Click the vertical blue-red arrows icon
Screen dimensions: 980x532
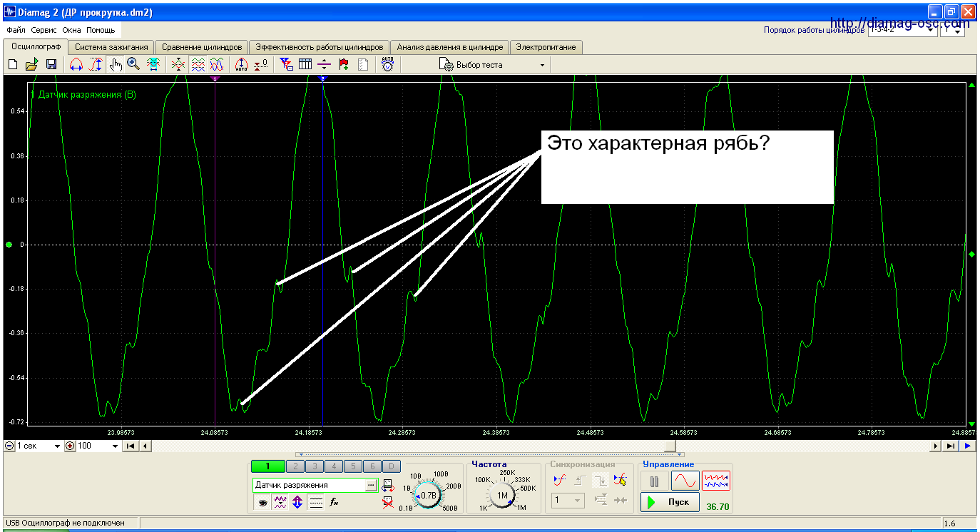298,502
